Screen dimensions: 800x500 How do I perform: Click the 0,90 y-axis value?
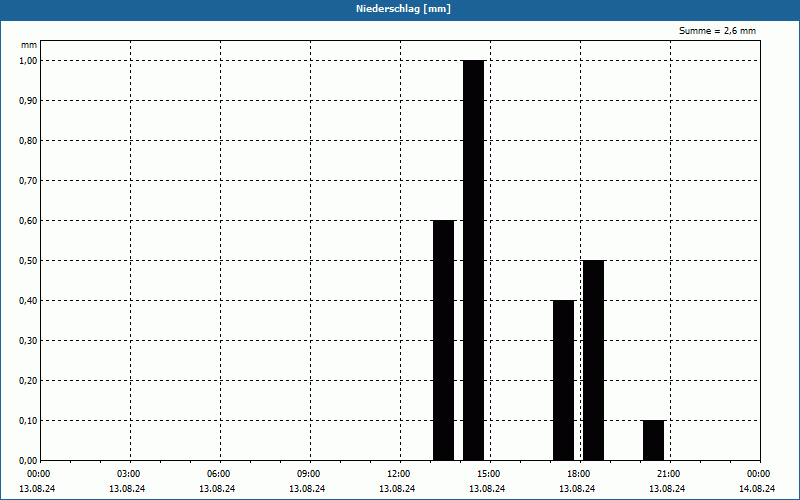28,101
